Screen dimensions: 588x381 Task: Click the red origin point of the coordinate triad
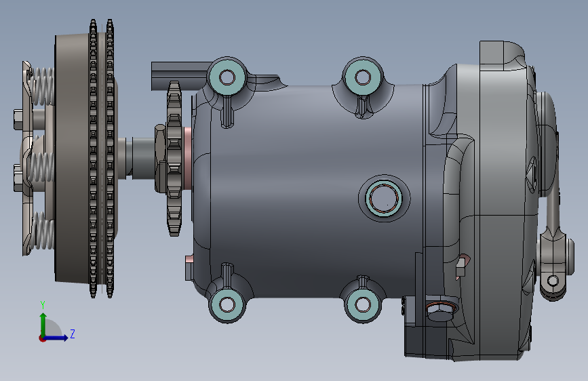[42, 338]
